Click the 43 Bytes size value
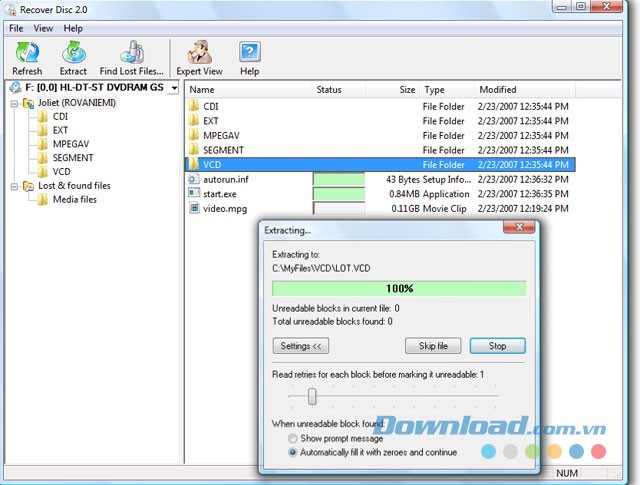The image size is (640, 485). (x=403, y=179)
